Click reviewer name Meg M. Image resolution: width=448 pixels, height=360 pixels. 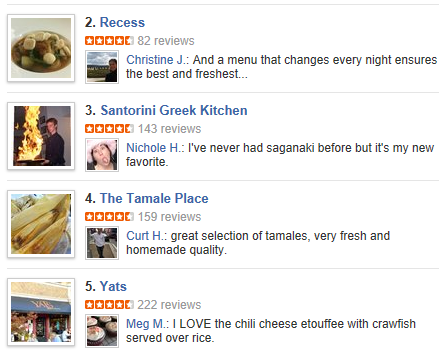146,324
